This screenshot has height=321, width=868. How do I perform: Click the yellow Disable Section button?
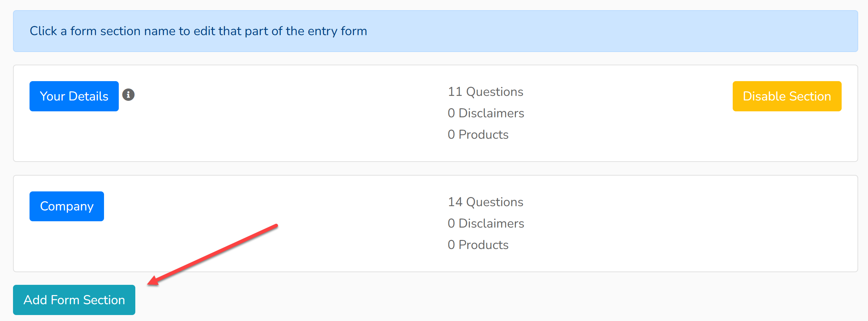point(787,96)
